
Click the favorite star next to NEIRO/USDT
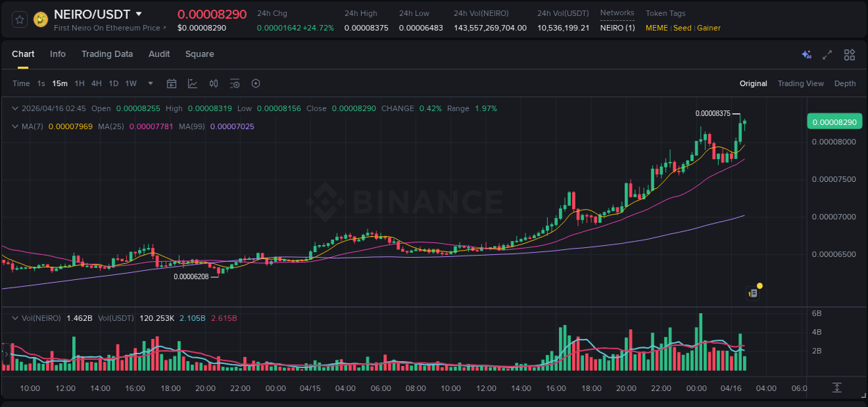(19, 19)
